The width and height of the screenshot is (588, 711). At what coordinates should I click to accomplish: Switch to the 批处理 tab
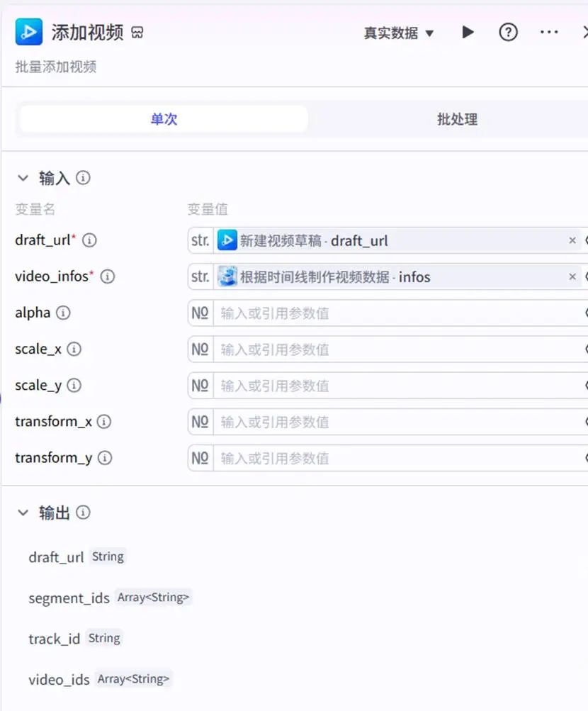point(457,119)
